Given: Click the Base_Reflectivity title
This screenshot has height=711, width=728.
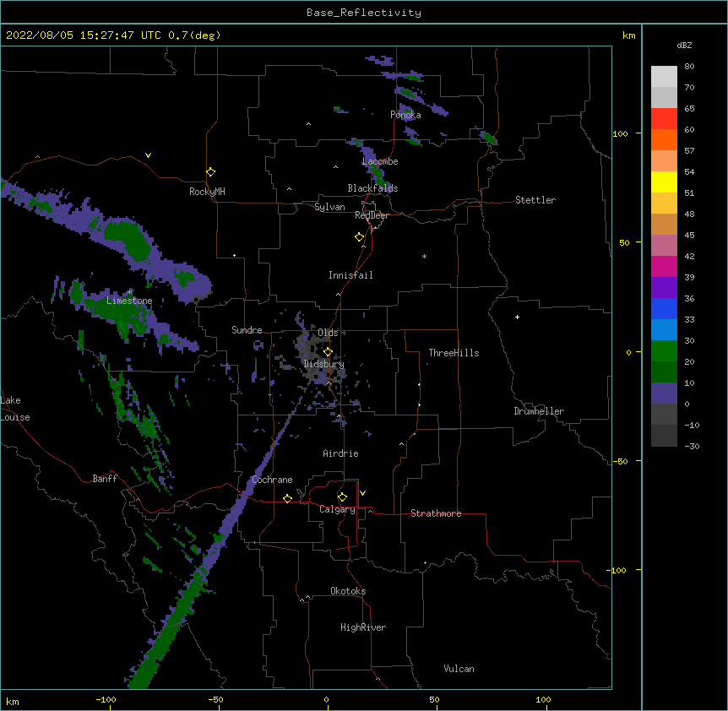Looking at the screenshot, I should point(364,13).
